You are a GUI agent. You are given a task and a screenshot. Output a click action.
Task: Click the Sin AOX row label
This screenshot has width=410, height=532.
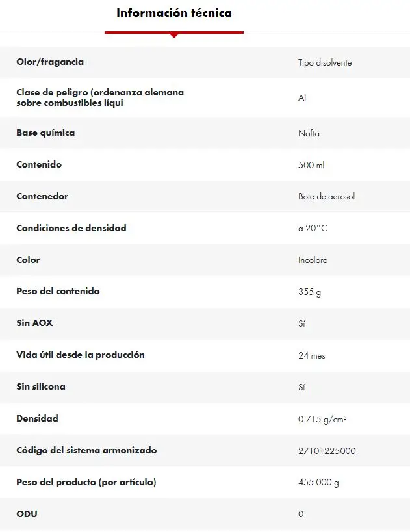point(34,323)
